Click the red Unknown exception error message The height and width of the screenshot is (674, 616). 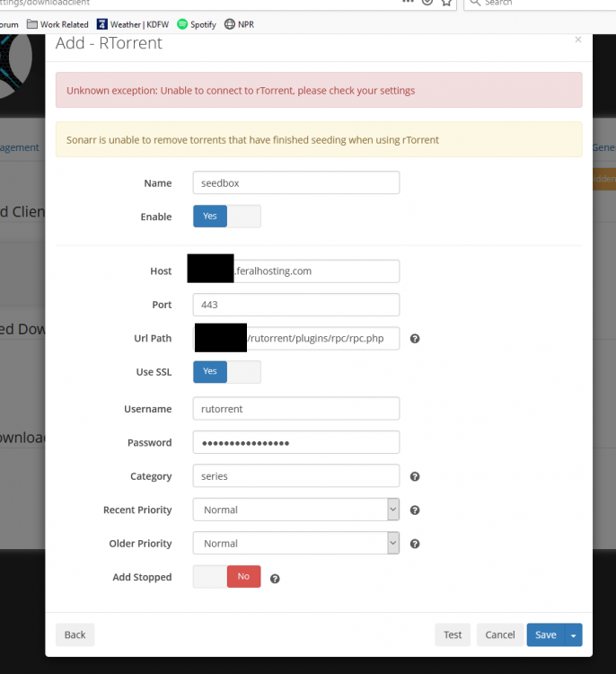click(x=319, y=90)
